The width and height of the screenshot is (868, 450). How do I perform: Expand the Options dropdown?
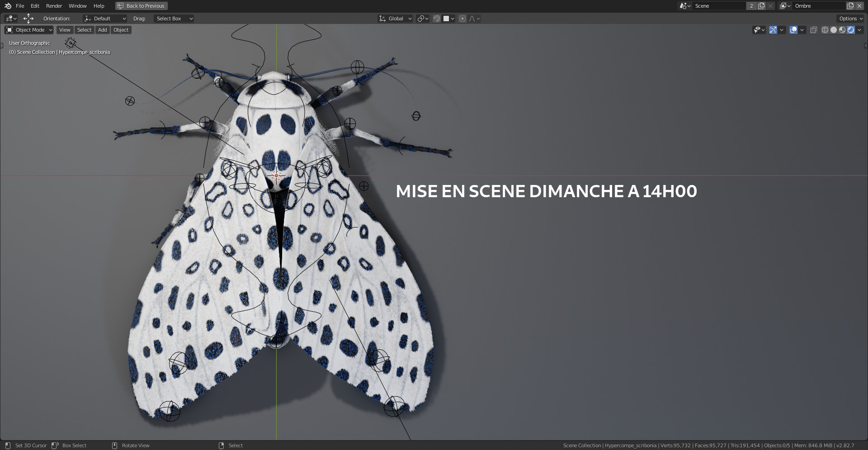[x=850, y=19]
